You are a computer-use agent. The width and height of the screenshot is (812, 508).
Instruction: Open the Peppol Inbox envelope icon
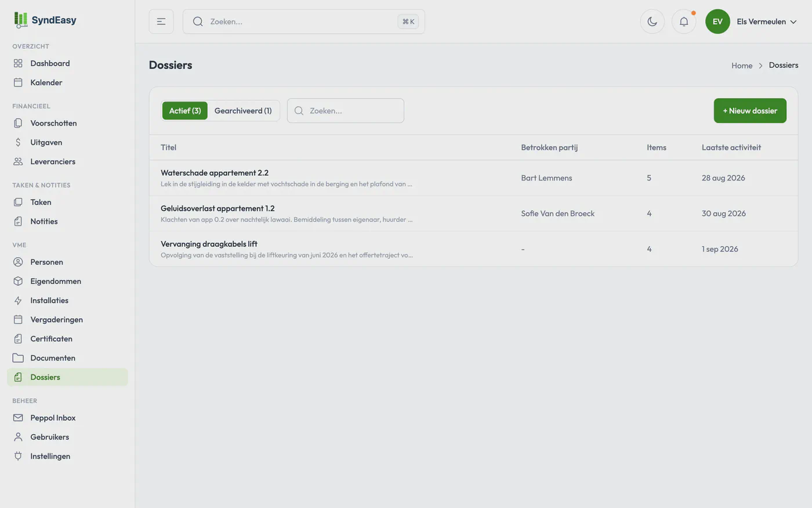[x=18, y=417]
